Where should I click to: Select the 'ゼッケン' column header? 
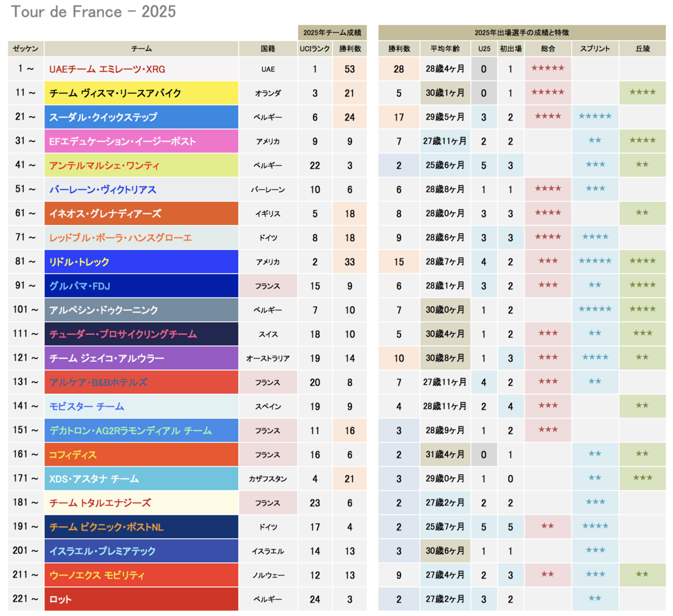tap(26, 49)
